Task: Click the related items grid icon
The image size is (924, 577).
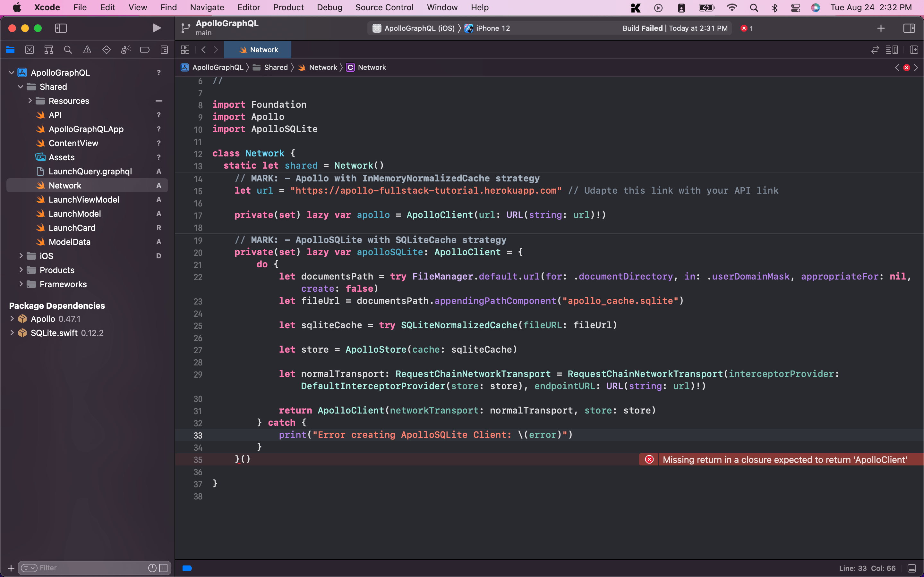Action: coord(185,50)
